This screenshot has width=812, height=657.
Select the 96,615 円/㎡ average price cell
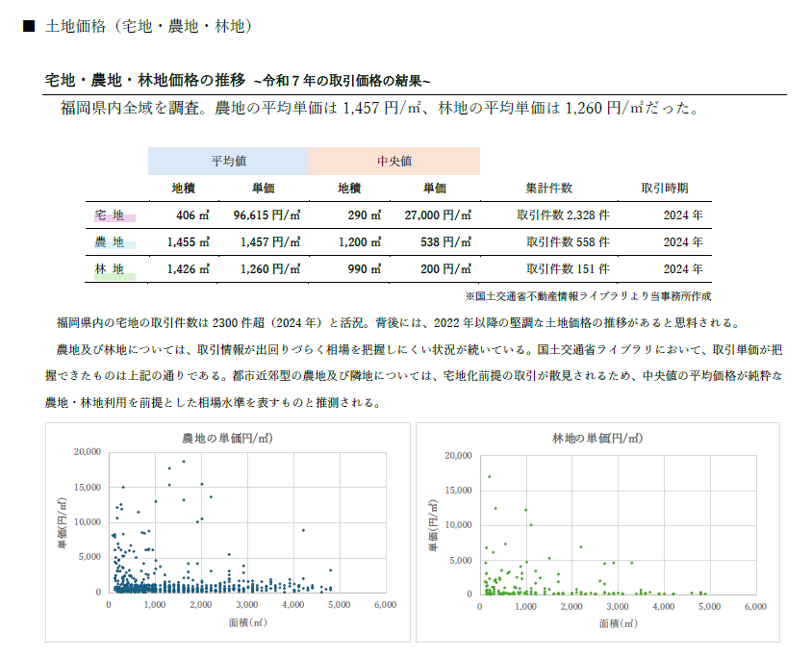click(x=267, y=215)
